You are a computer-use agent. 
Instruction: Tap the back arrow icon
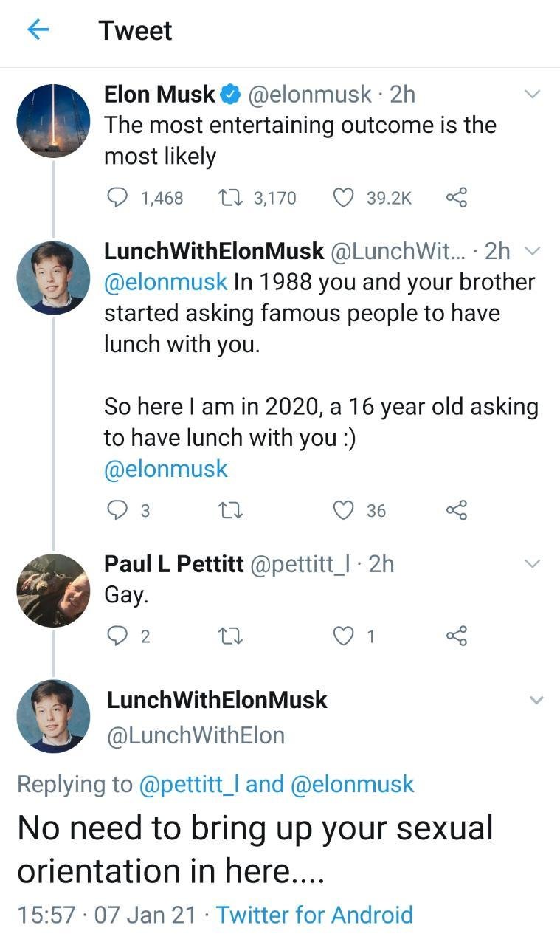pyautogui.click(x=38, y=30)
